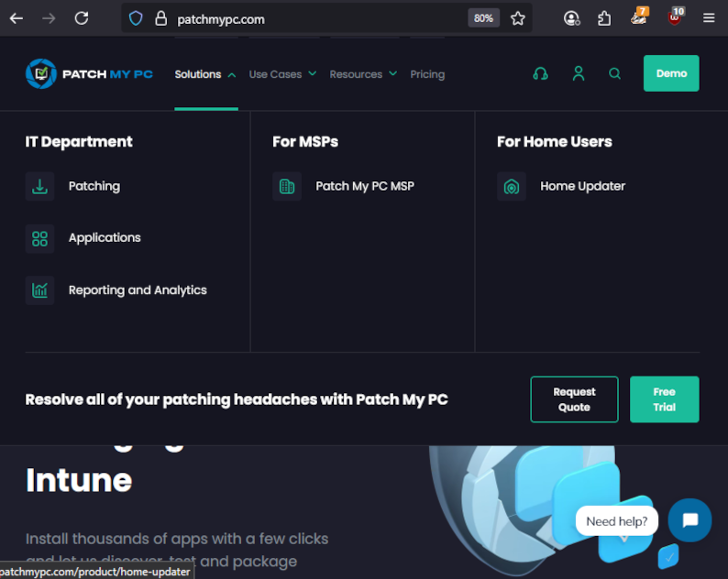This screenshot has height=579, width=728.
Task: Click the user account icon
Action: [x=579, y=73]
